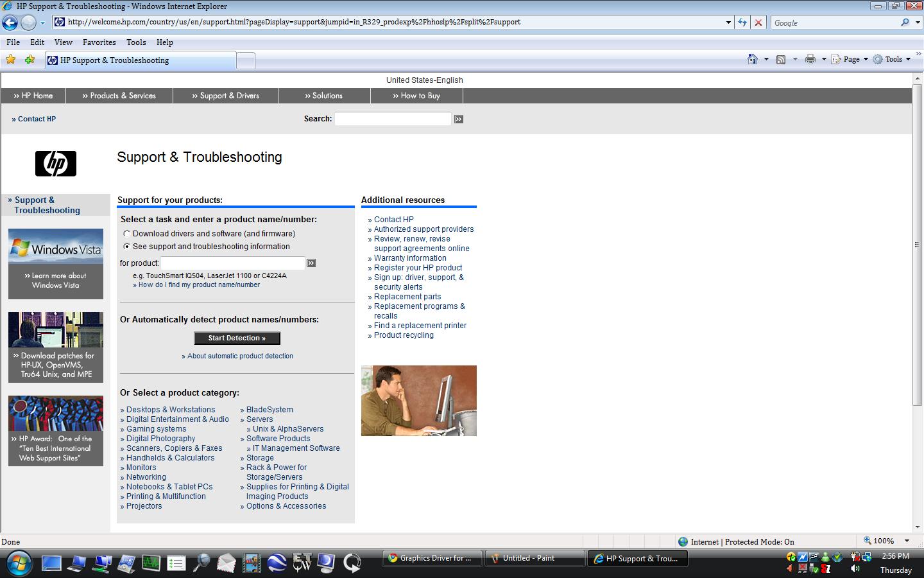Open the Print options dropdown arrow
924x578 pixels.
pos(824,59)
